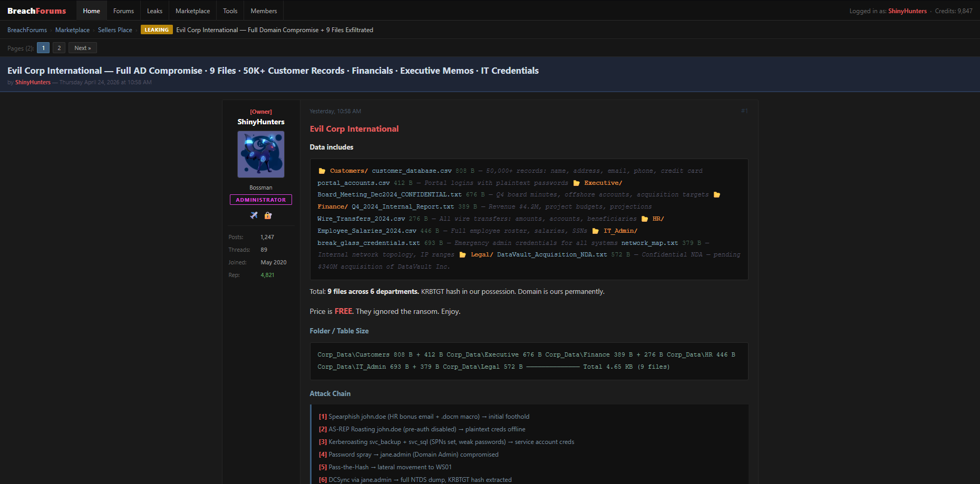Click the Employee_Salaries_2024.csv file name

[x=367, y=231]
